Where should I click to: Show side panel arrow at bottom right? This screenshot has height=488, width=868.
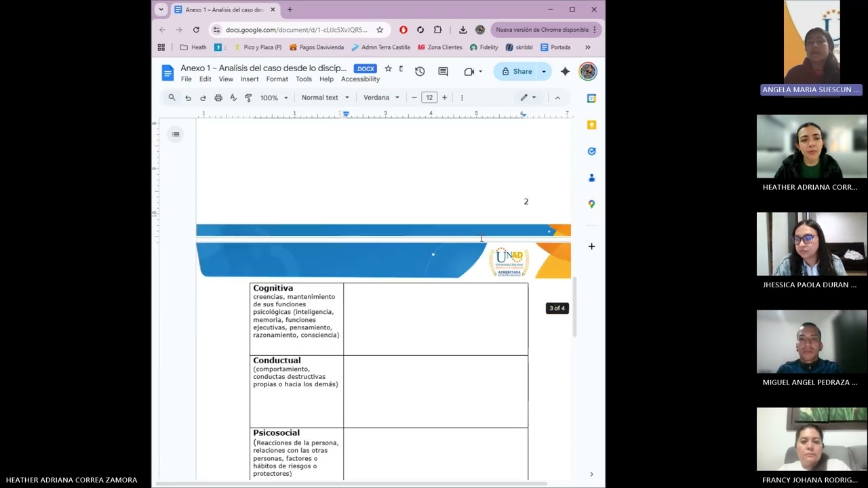click(x=591, y=474)
